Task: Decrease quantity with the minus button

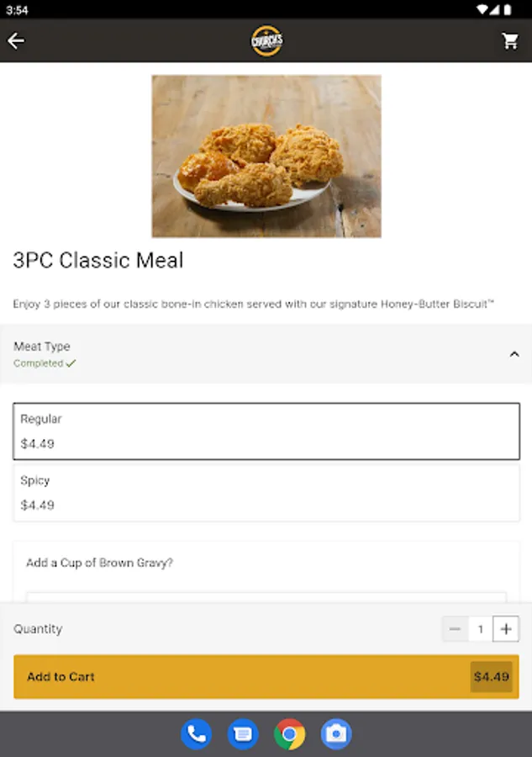Action: pyautogui.click(x=455, y=628)
